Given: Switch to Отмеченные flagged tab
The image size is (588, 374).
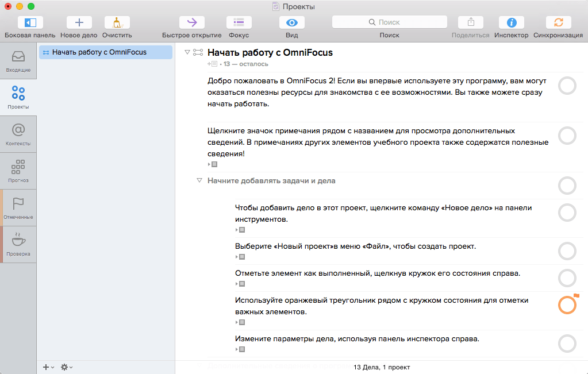Looking at the screenshot, I should pyautogui.click(x=18, y=207).
